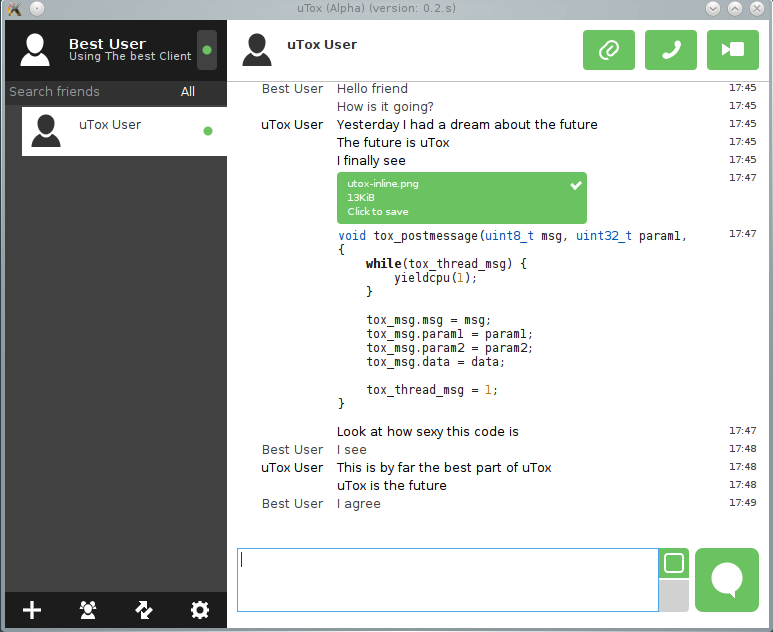Click message about dream about the future
This screenshot has height=632, width=773.
(x=467, y=125)
